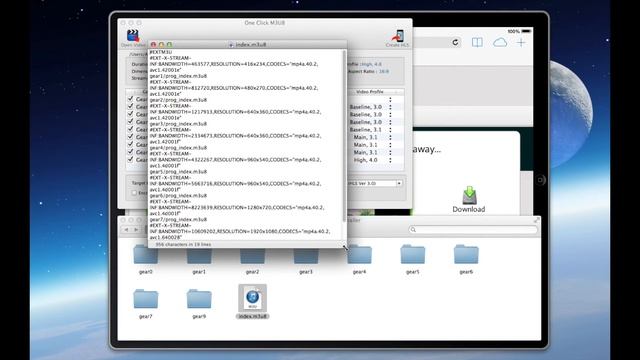Click the gear7/prog_index.m3u8 line
Screen dimensions: 640x360
[178, 219]
